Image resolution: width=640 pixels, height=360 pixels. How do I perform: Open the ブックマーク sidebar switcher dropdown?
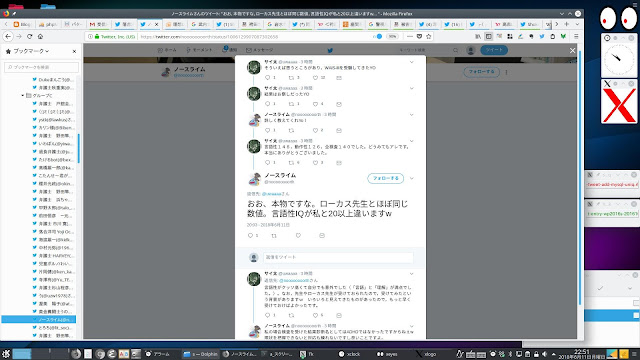tap(31, 51)
